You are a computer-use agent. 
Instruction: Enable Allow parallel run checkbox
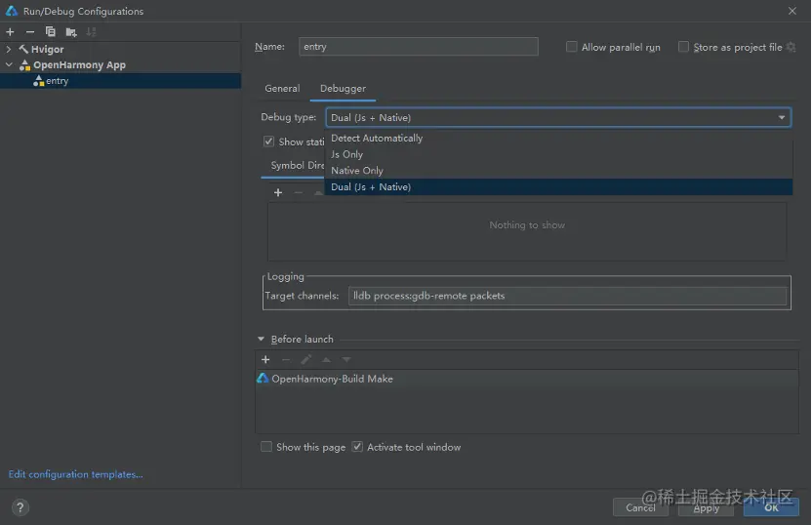pyautogui.click(x=571, y=47)
